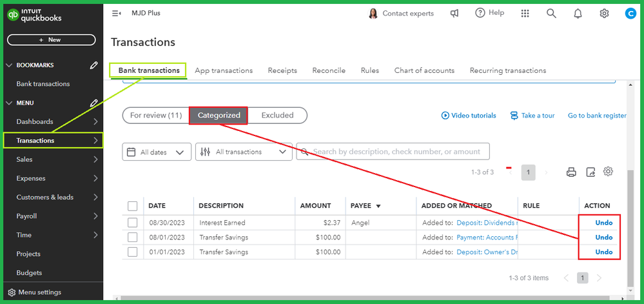
Task: Click the + New button
Action: tap(52, 40)
